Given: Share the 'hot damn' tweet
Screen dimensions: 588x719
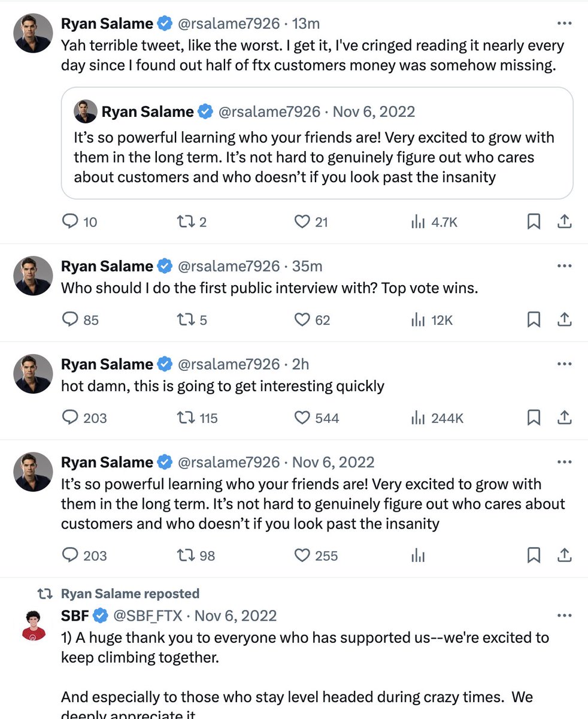Looking at the screenshot, I should point(564,418).
